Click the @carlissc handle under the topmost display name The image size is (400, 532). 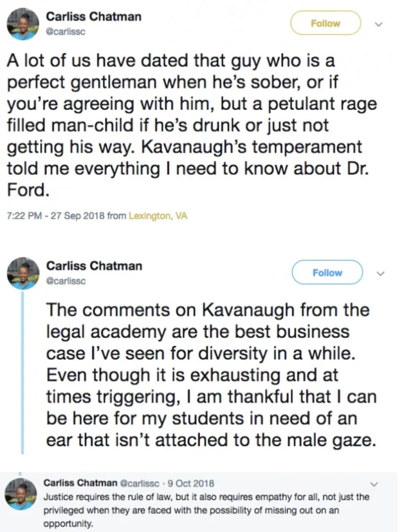(66, 31)
